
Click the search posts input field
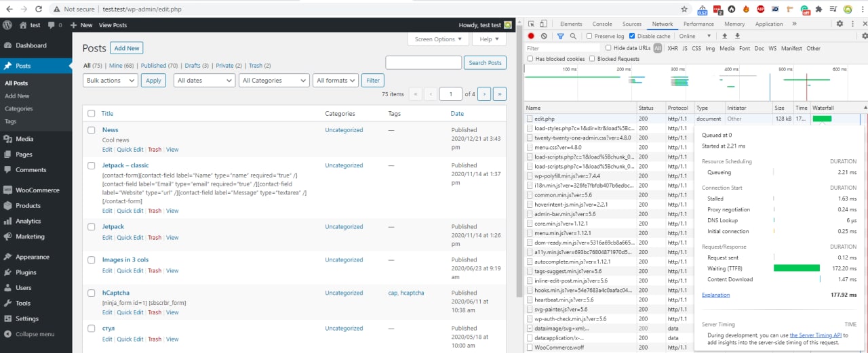pyautogui.click(x=423, y=62)
